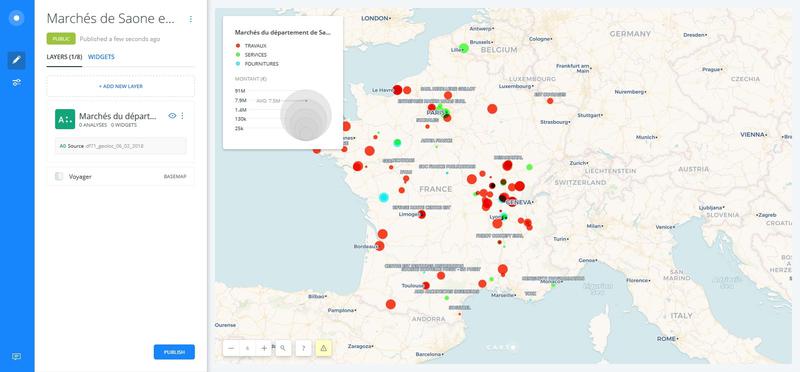Image resolution: width=800 pixels, height=372 pixels.
Task: Click the Voyager basemap thumbnail
Action: coord(59,176)
